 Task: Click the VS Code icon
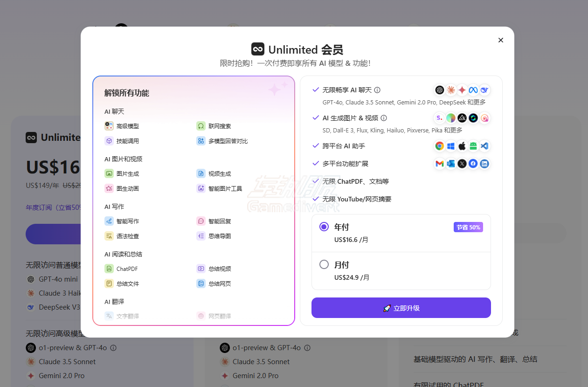coord(484,146)
